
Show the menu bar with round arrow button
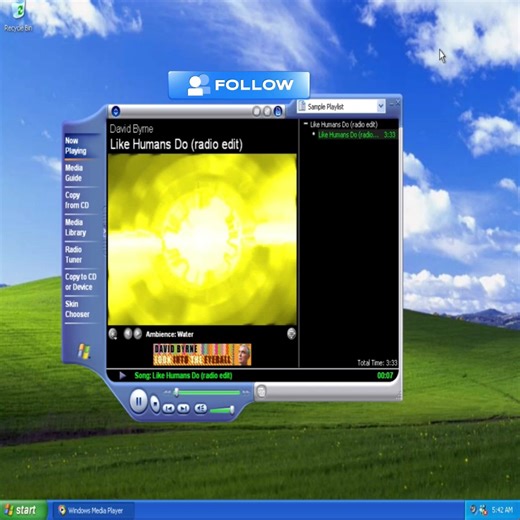pos(116,111)
